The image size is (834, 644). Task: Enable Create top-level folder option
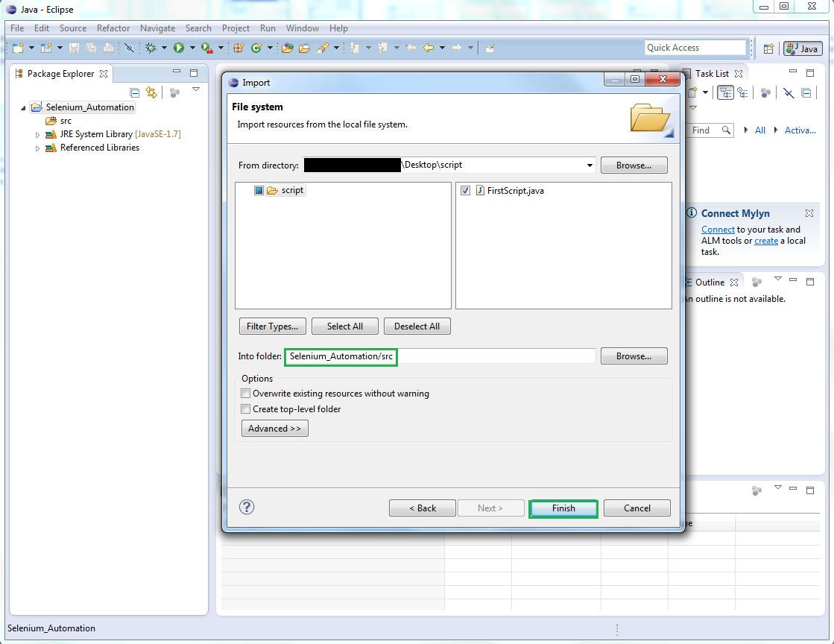[245, 408]
